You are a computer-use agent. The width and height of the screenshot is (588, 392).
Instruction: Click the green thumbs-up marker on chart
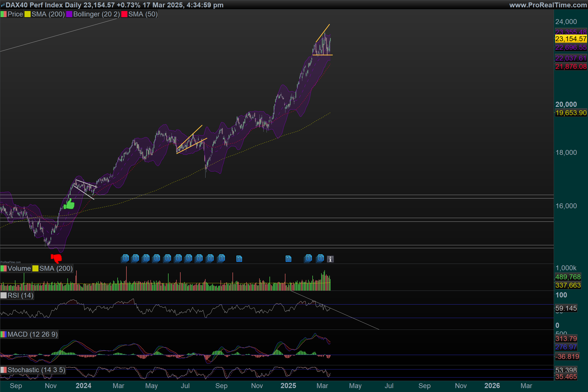pyautogui.click(x=69, y=204)
